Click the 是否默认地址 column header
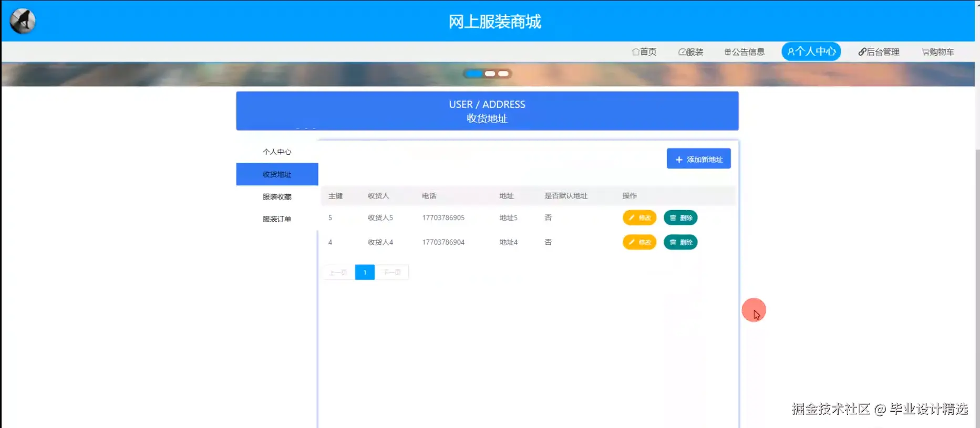 (x=566, y=196)
